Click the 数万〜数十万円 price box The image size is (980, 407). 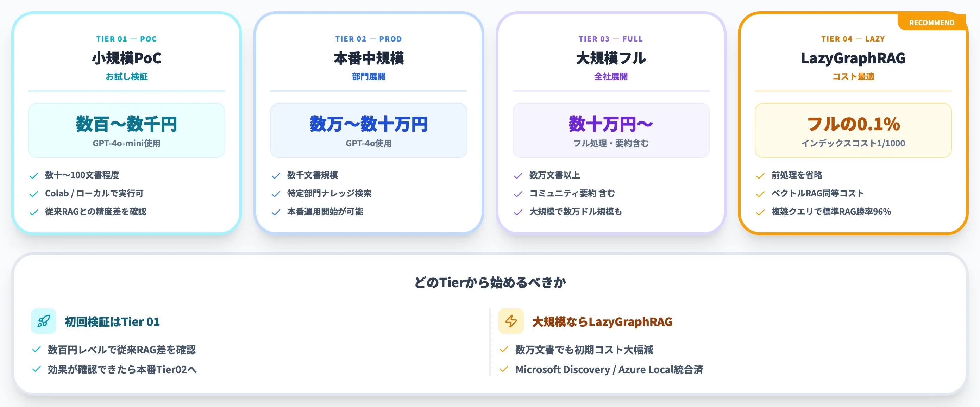(x=369, y=130)
